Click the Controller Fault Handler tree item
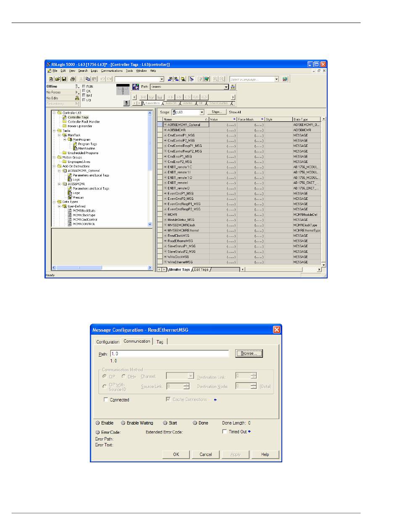 pyautogui.click(x=84, y=122)
